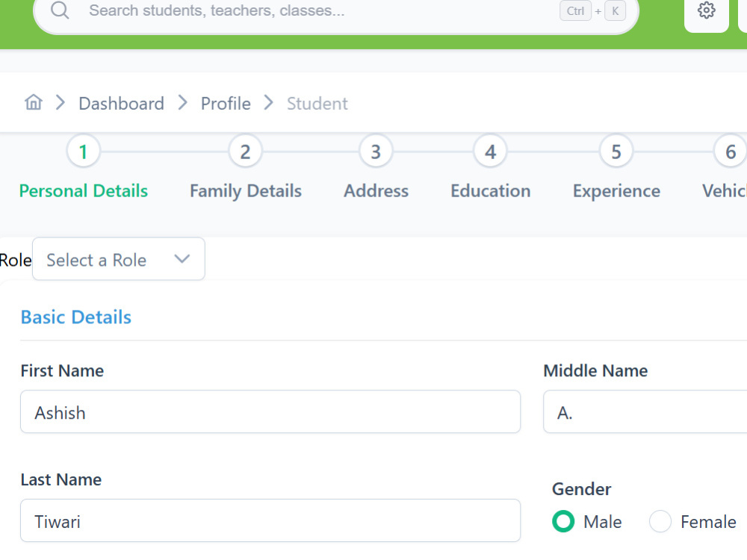
Task: Open the Profile breadcrumb link
Action: point(226,103)
